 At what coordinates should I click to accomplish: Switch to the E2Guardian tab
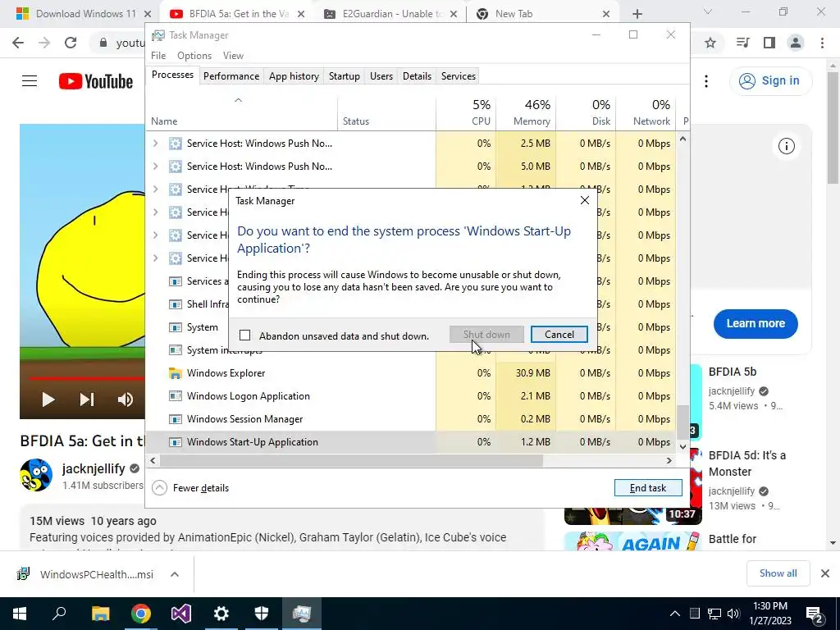(x=391, y=14)
